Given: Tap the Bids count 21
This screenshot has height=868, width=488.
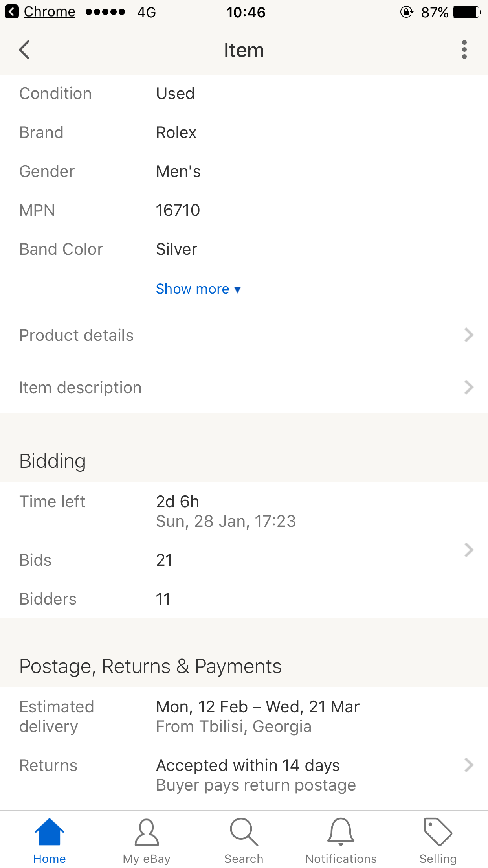Looking at the screenshot, I should pyautogui.click(x=164, y=560).
